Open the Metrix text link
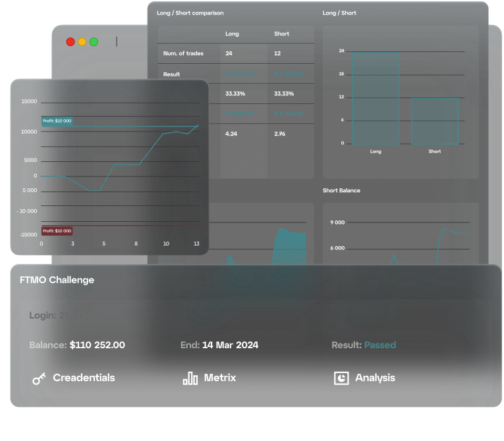This screenshot has width=504, height=441. (219, 378)
